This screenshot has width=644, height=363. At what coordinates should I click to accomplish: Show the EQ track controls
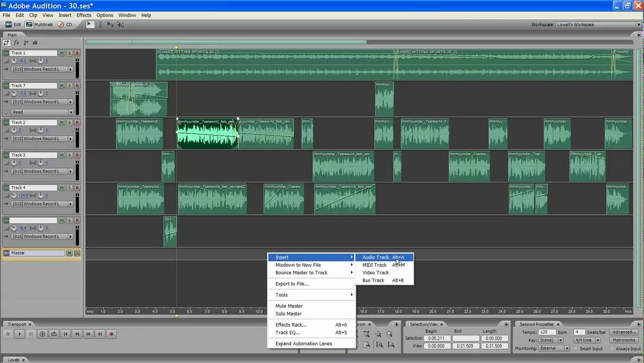[35, 43]
